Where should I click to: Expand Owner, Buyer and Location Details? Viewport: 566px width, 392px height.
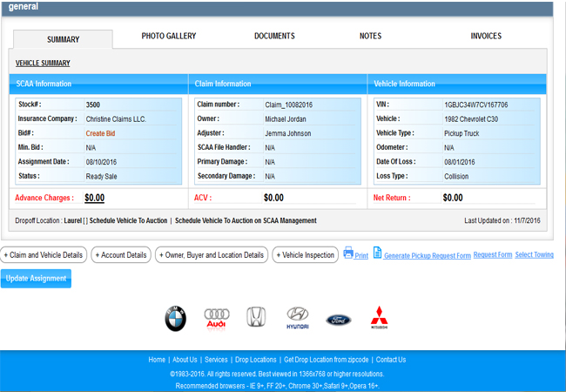[212, 255]
